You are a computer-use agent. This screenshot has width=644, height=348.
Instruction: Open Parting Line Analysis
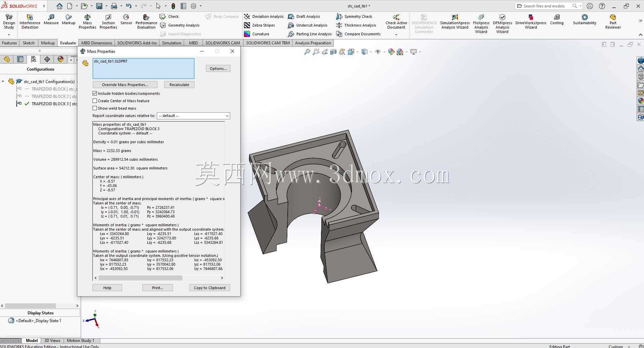tap(310, 34)
